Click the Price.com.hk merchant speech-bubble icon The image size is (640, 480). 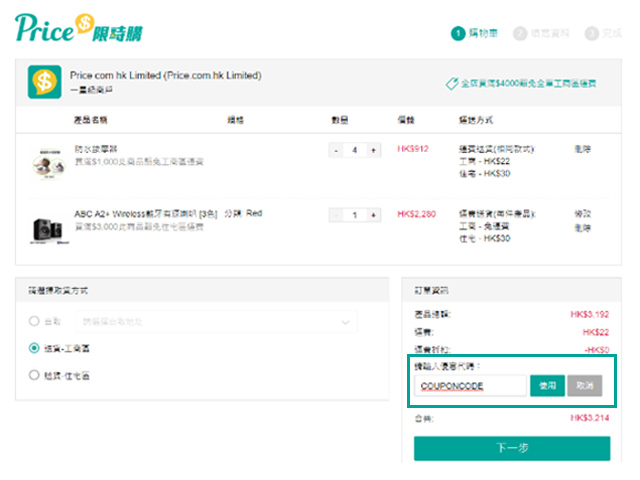pos(45,83)
